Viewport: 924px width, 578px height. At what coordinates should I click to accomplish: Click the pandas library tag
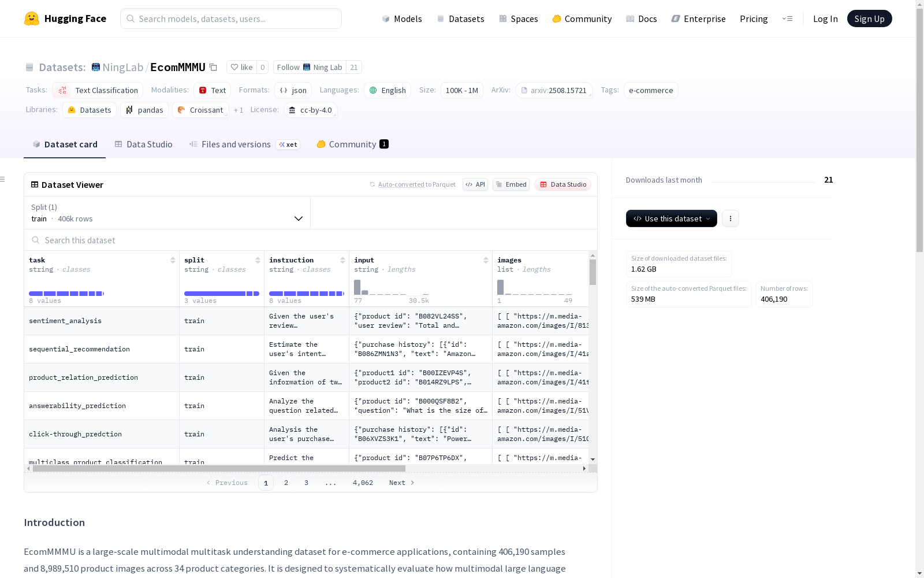(144, 110)
